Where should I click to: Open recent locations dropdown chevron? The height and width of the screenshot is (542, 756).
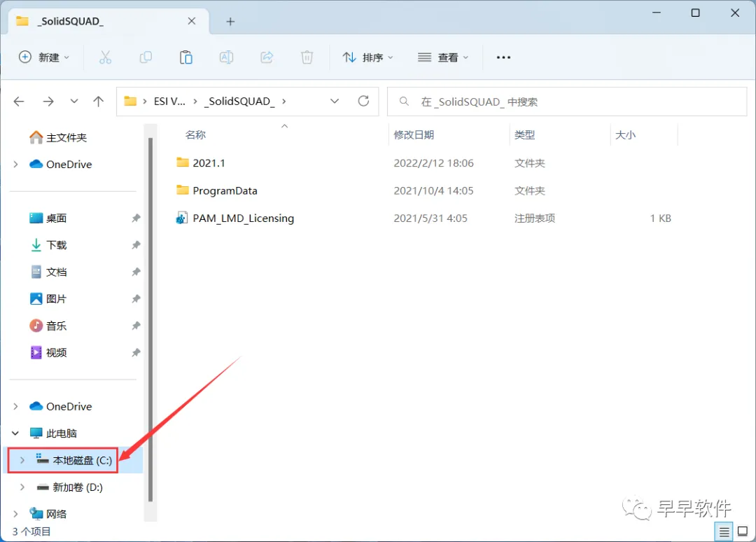tap(73, 102)
